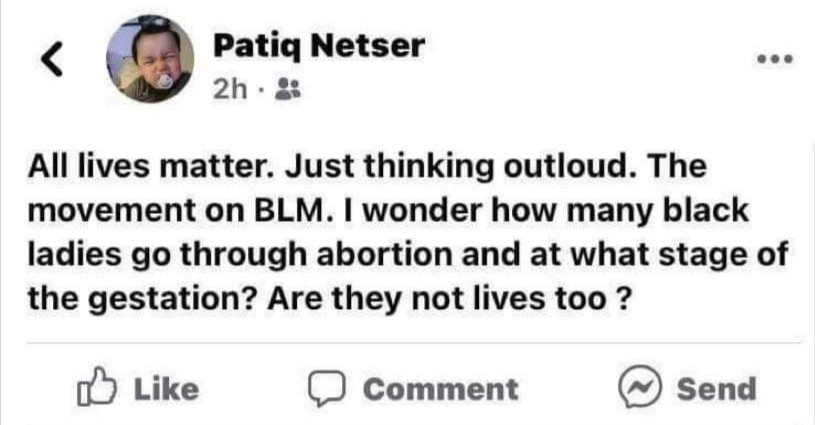Image resolution: width=815 pixels, height=425 pixels.
Task: Open the three-dot post options menu
Action: 775,59
